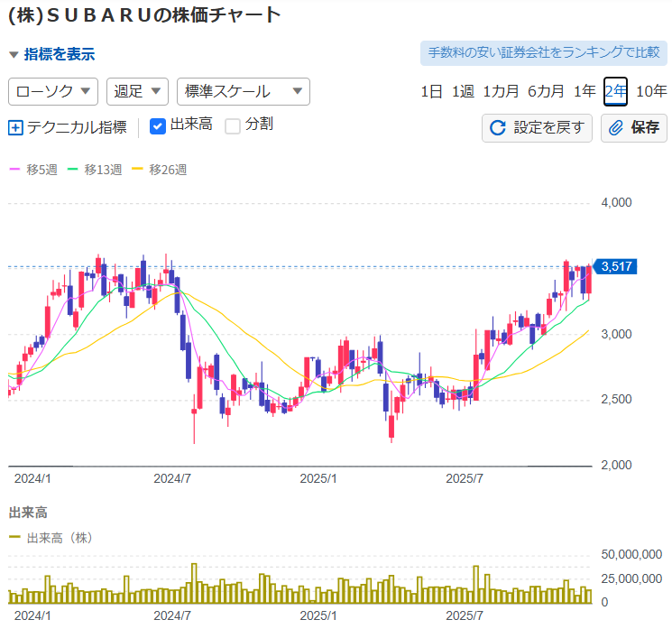Switch to the 10年 period tab

[651, 91]
